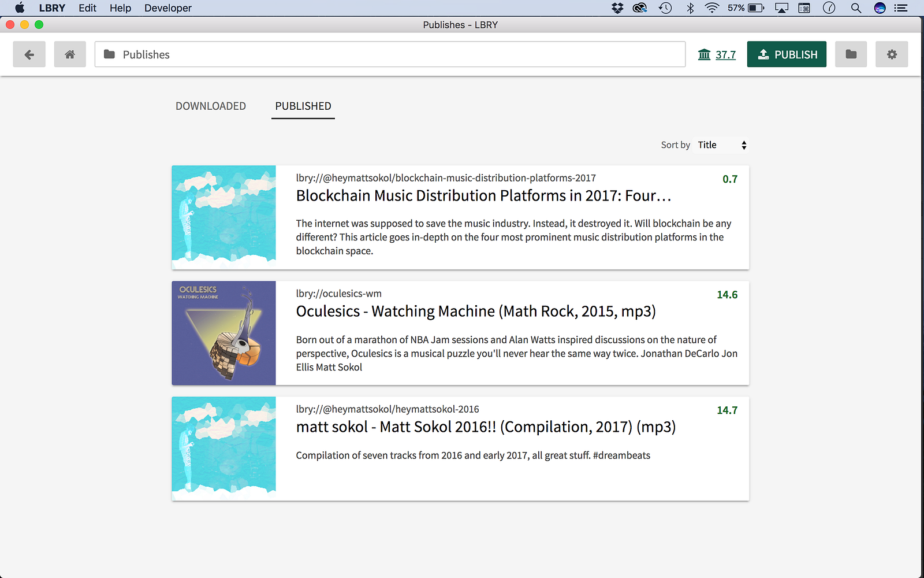Screen dimensions: 924x578
Task: Click the folder icon inside the address bar
Action: point(109,54)
